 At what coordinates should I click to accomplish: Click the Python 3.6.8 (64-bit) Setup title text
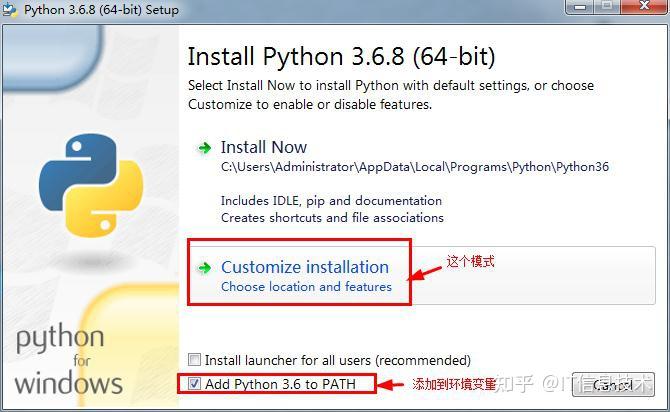click(101, 10)
